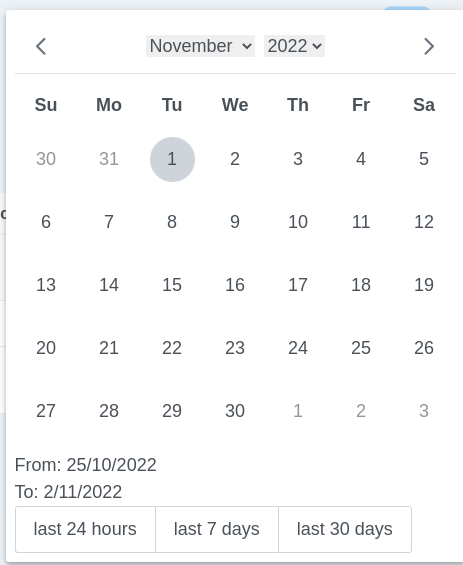Select the highlighted day 1 of November
The height and width of the screenshot is (565, 463).
(172, 159)
